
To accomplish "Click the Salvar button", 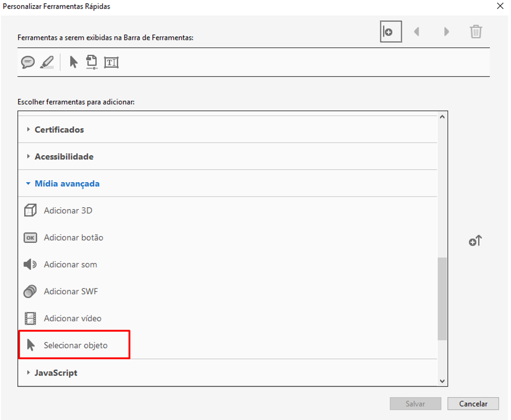I will (x=415, y=404).
